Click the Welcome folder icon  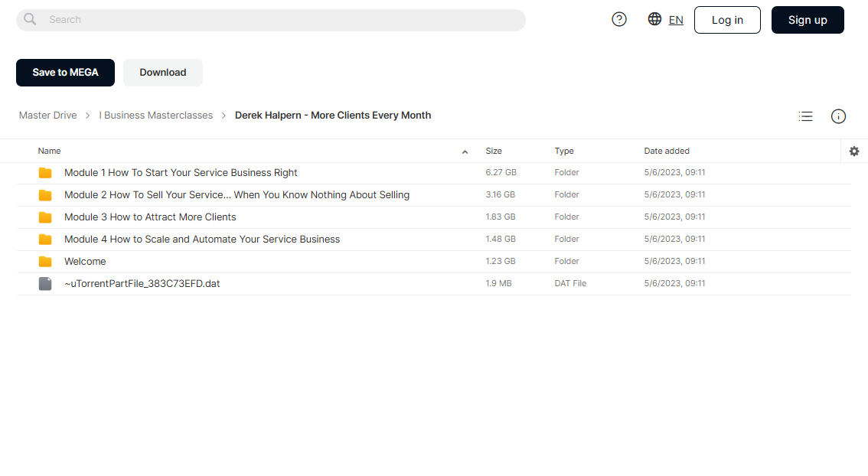[x=45, y=261]
